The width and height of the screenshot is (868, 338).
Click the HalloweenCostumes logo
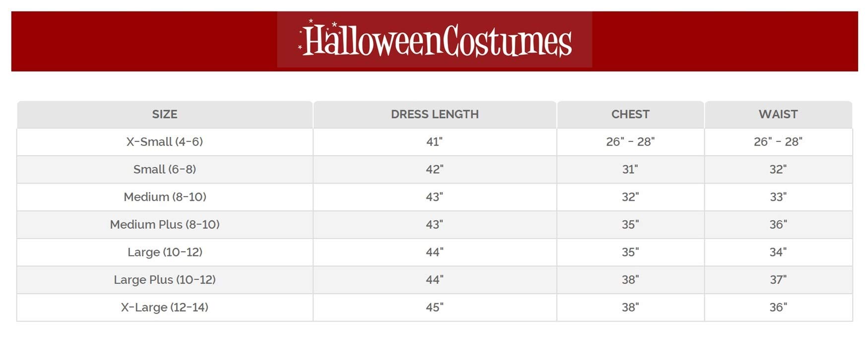tap(434, 40)
